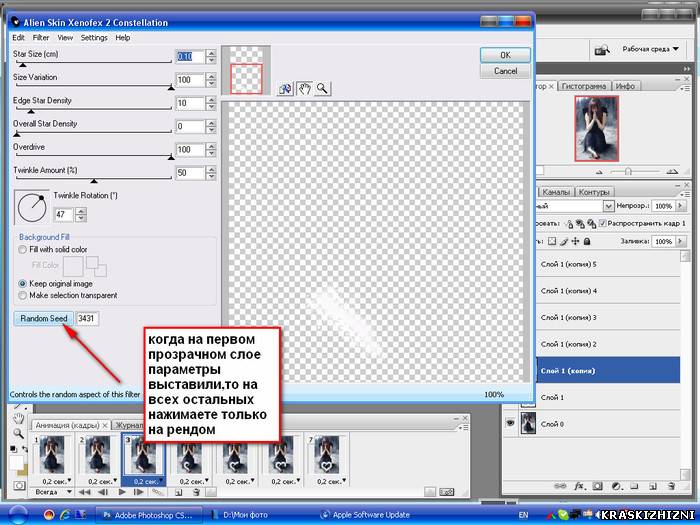Viewport: 700px width, 525px height.
Task: Open layer style fx menu
Action: (579, 486)
